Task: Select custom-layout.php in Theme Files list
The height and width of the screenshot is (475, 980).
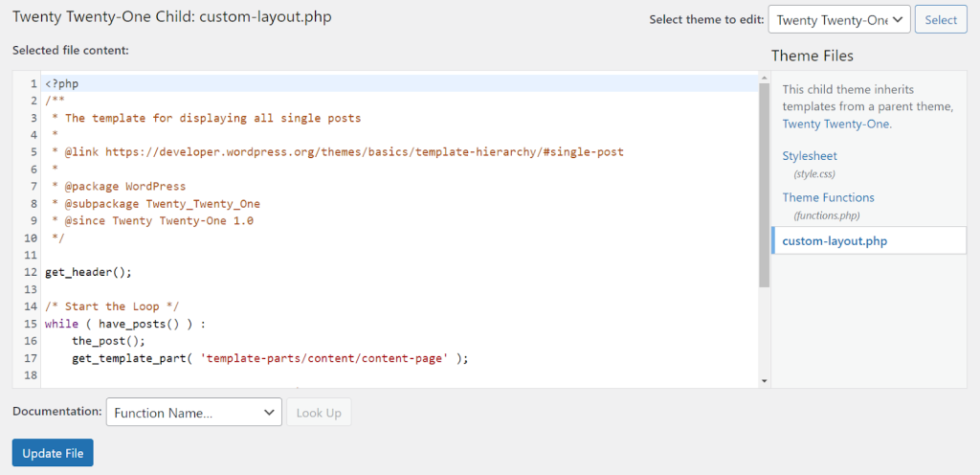Action: pyautogui.click(x=835, y=240)
